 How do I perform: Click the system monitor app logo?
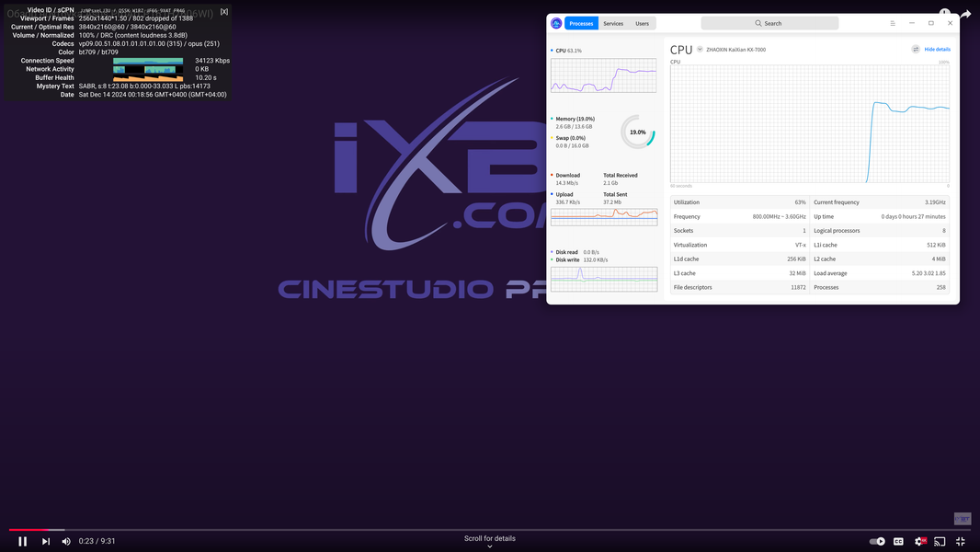[556, 23]
